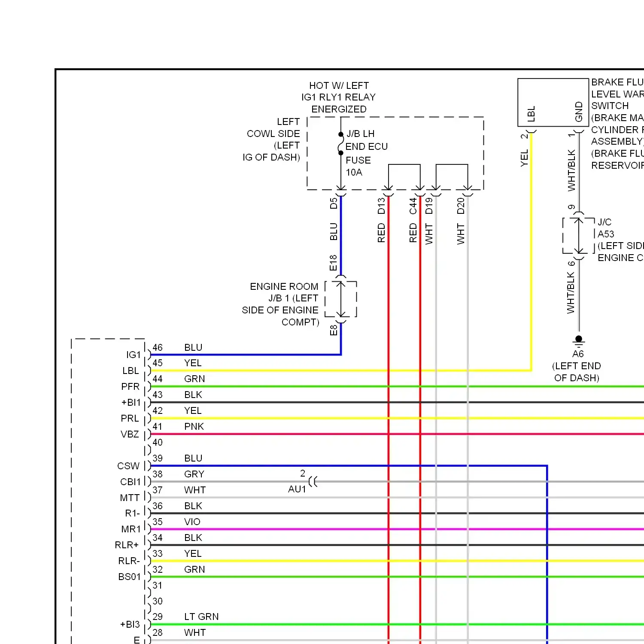Viewport: 644px width, 644px height.
Task: Select pin number 28
Action: 158,632
